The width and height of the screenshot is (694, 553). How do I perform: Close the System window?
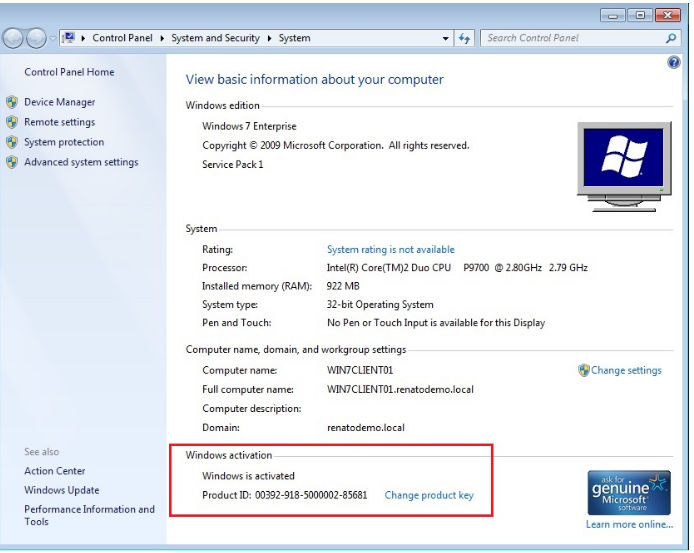point(667,15)
